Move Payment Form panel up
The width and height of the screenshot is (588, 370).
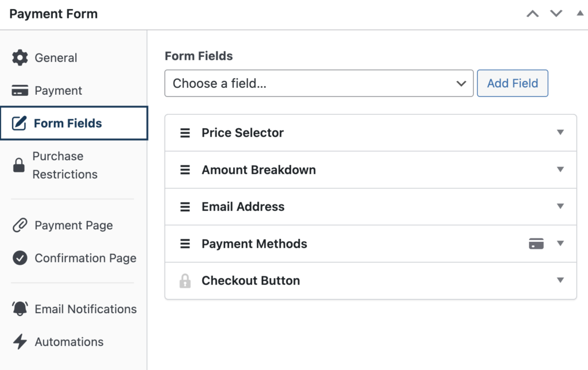533,14
